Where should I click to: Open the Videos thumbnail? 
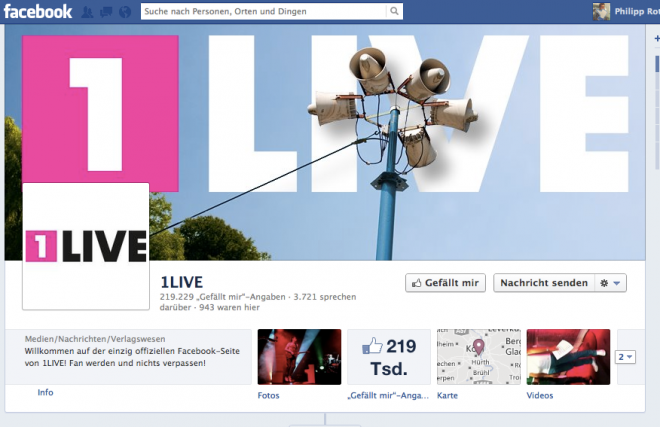point(568,357)
